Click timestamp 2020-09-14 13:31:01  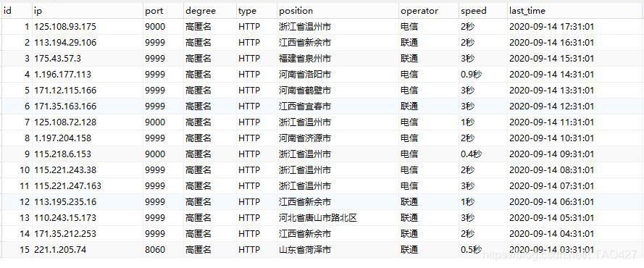point(551,91)
